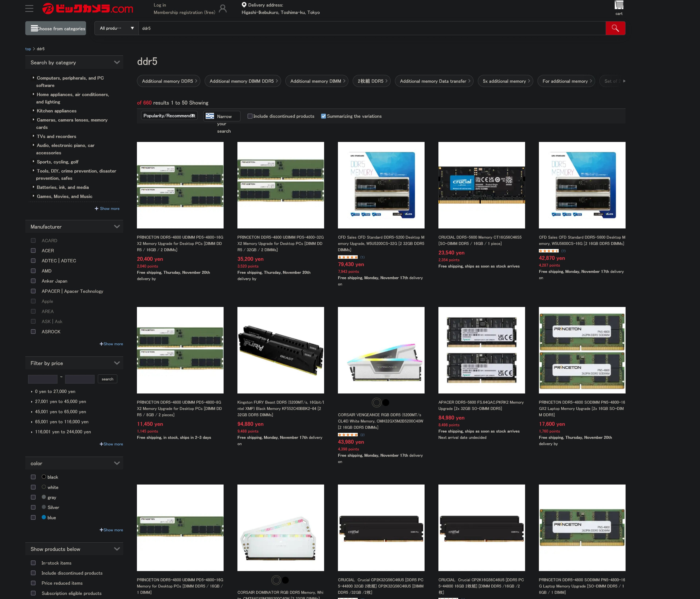The height and width of the screenshot is (599, 700).
Task: Check the ASROCK manufacturer checkbox
Action: tap(33, 331)
